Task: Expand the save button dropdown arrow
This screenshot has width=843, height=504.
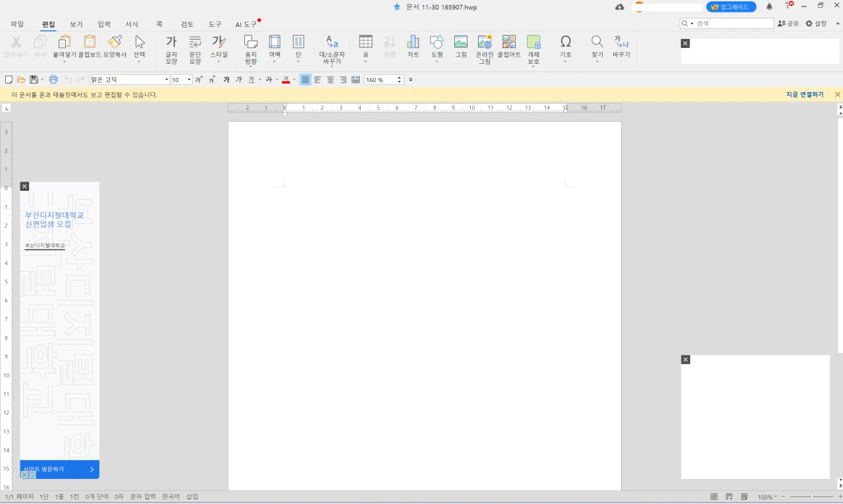Action: point(42,80)
